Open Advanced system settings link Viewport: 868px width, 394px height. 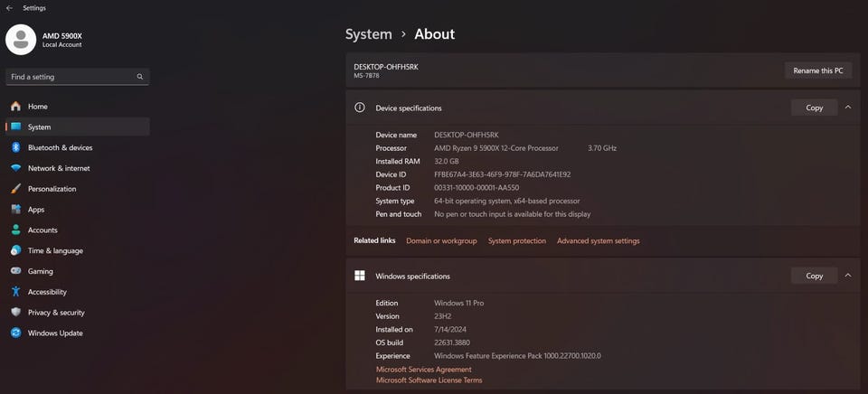pos(598,241)
